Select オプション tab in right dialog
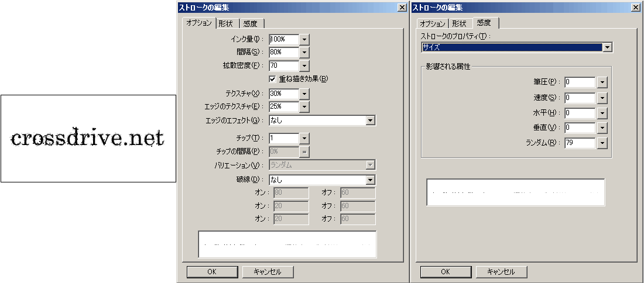Screen dimensions: 644x283 (x=433, y=24)
